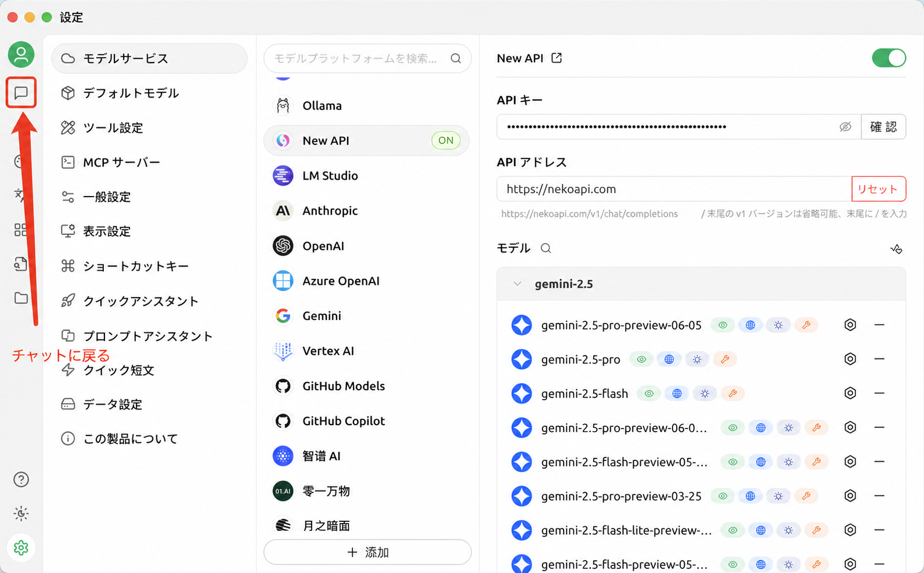Click the gemini-2.5-flash model name
The image size is (924, 573).
[584, 394]
